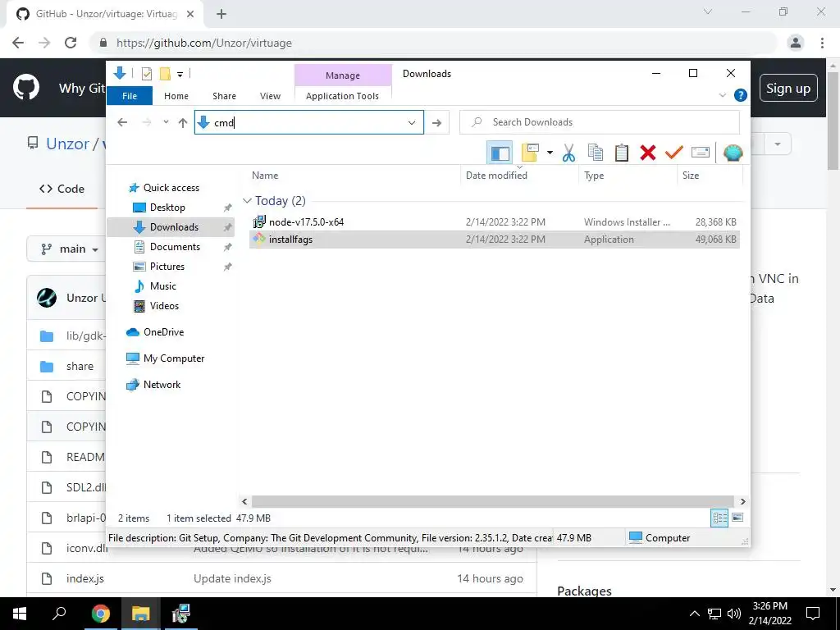Click the Manage contextual tab

(x=343, y=75)
